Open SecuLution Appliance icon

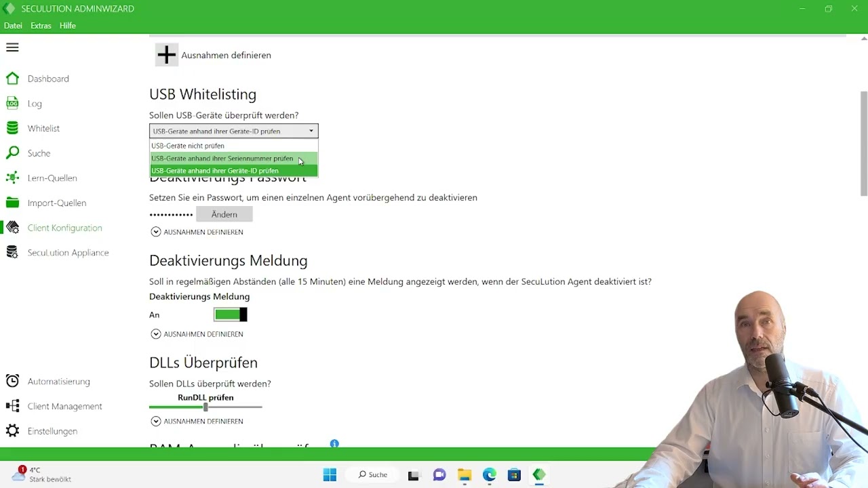tap(12, 252)
